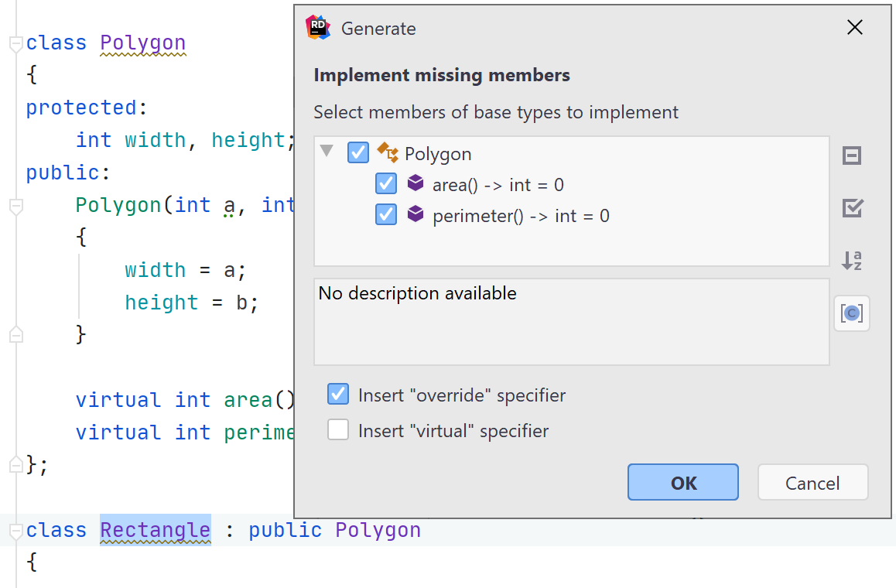Click the copy documentation [C] icon

[x=851, y=313]
